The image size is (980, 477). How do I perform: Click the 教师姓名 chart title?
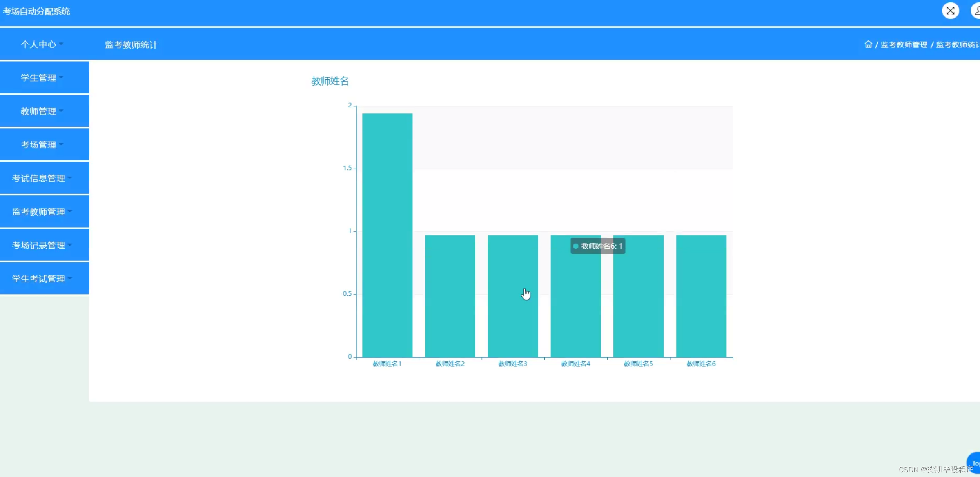pyautogui.click(x=330, y=81)
